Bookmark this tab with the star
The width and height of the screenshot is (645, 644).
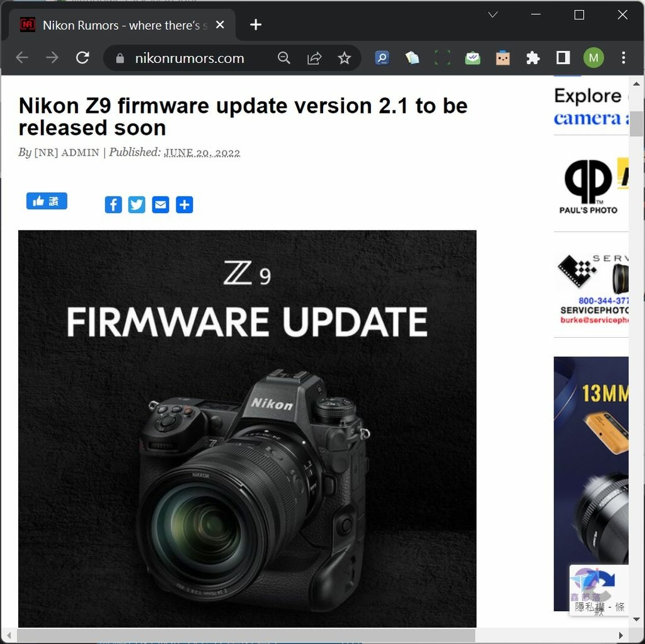coord(345,58)
